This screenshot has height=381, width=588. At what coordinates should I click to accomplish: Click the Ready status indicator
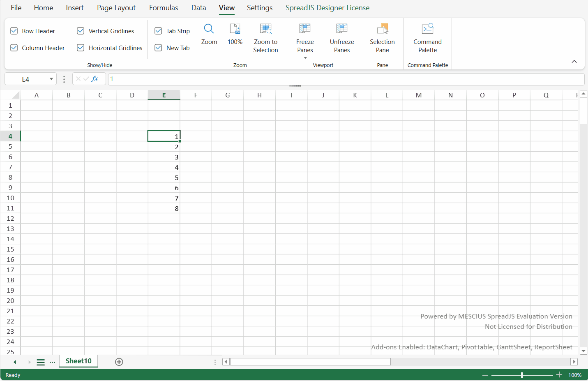pyautogui.click(x=13, y=375)
